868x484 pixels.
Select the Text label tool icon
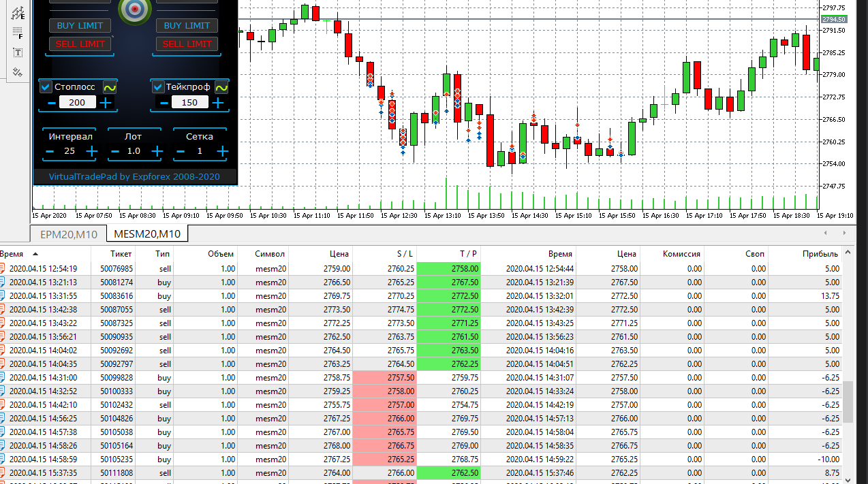click(18, 52)
